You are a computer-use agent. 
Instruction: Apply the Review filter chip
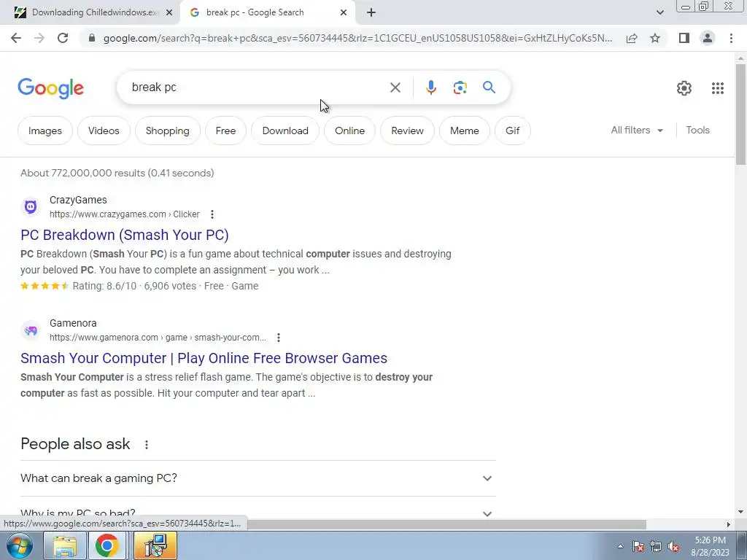pyautogui.click(x=407, y=131)
